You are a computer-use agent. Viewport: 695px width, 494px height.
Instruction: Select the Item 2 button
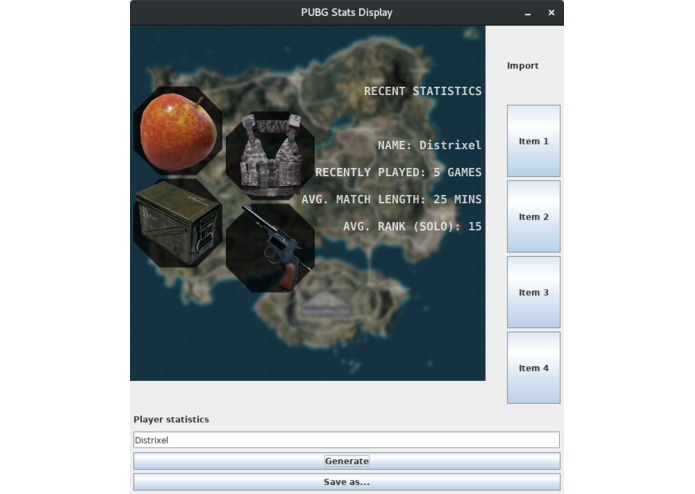click(x=534, y=217)
